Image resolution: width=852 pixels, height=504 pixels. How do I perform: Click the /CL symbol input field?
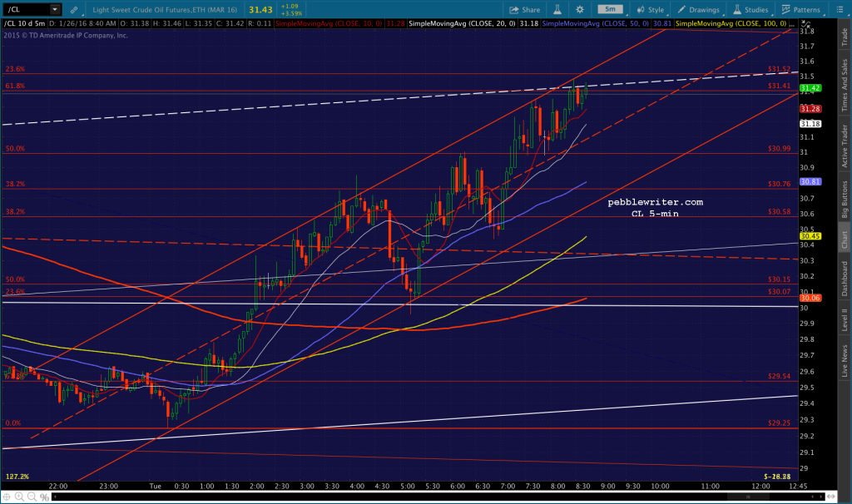pos(27,9)
